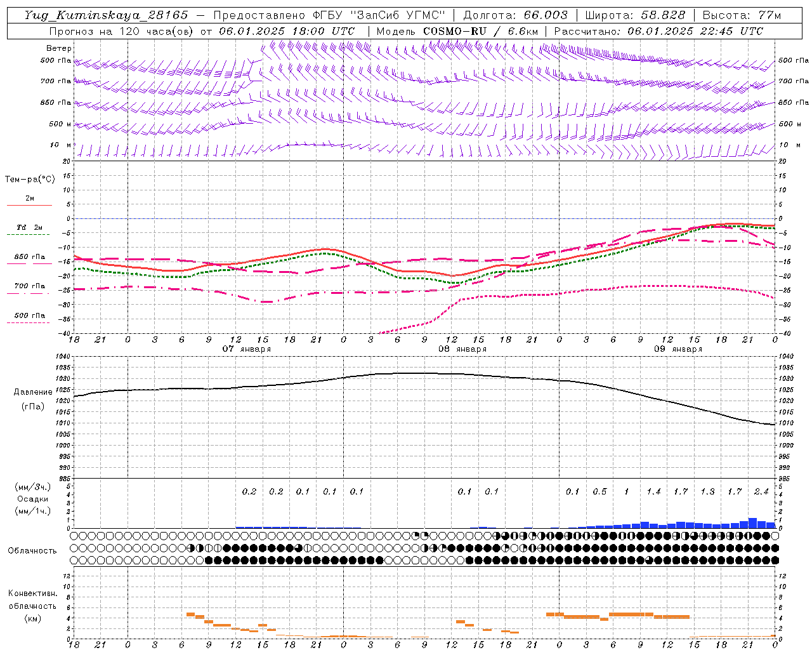Click forecast start '06.01.2025 18:00 UTC'
The height and width of the screenshot is (650, 812).
[286, 31]
